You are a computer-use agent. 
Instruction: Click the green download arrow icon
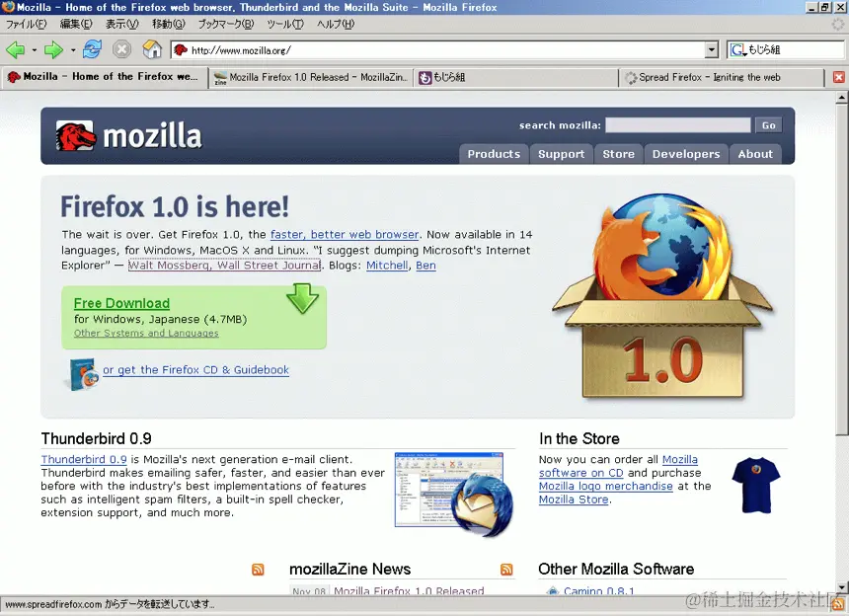(302, 298)
